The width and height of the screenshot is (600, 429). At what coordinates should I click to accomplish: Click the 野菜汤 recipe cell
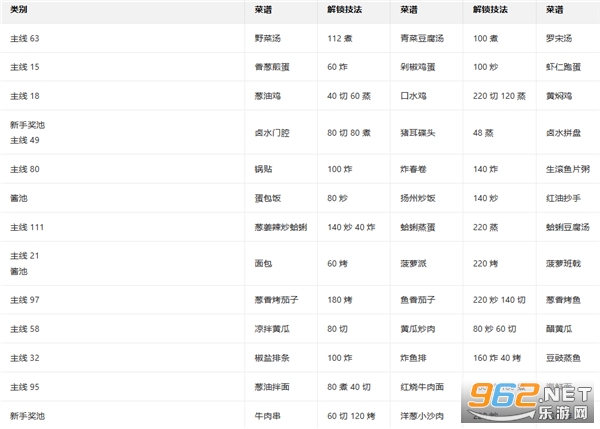point(269,38)
